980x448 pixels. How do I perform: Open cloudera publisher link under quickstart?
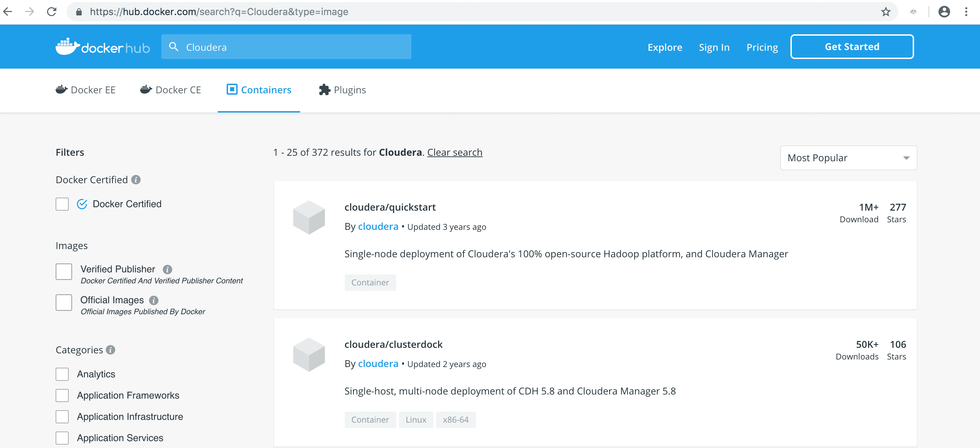tap(378, 226)
